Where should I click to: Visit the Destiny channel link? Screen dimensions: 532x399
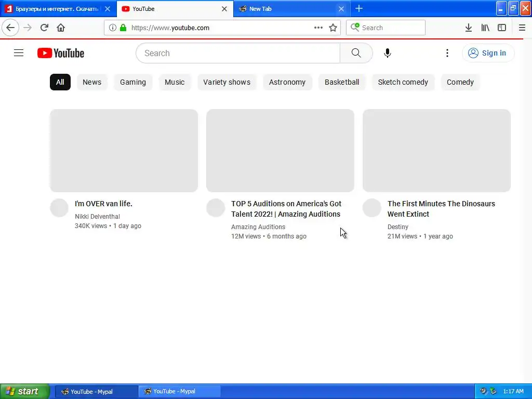point(398,227)
